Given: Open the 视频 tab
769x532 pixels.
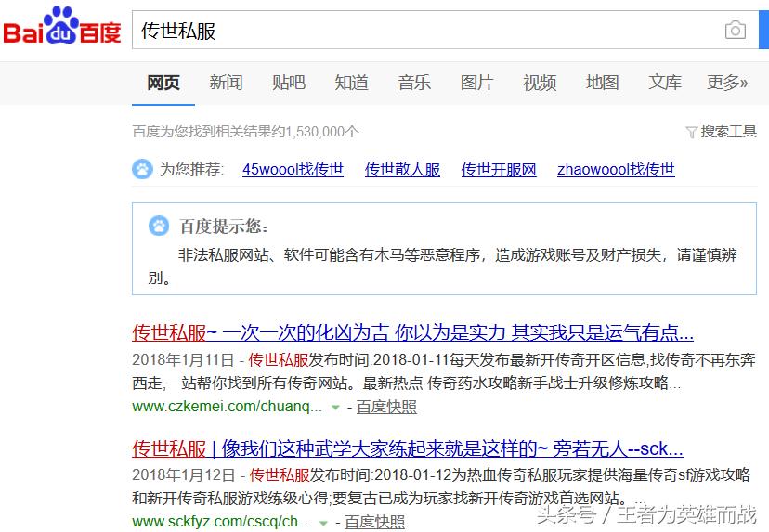Looking at the screenshot, I should [x=540, y=83].
